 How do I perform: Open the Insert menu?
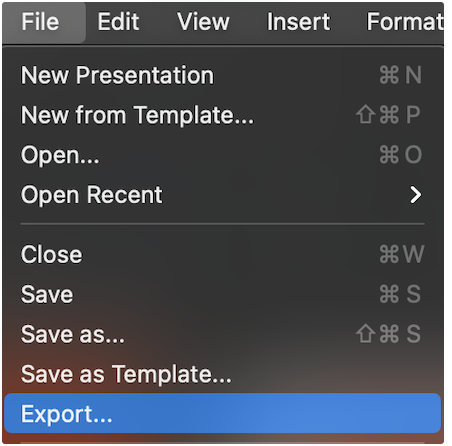point(298,22)
